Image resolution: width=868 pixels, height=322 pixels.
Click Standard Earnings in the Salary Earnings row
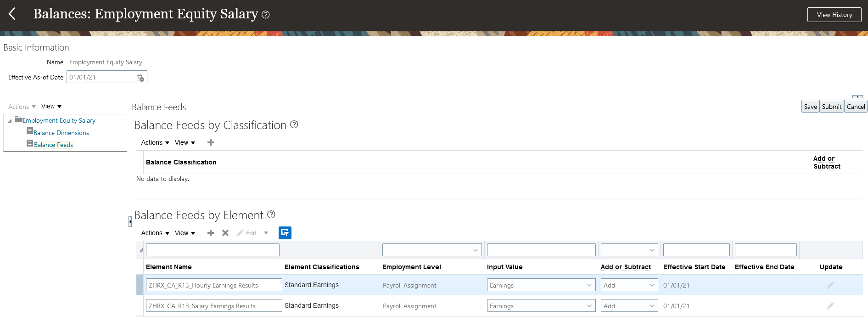(312, 305)
